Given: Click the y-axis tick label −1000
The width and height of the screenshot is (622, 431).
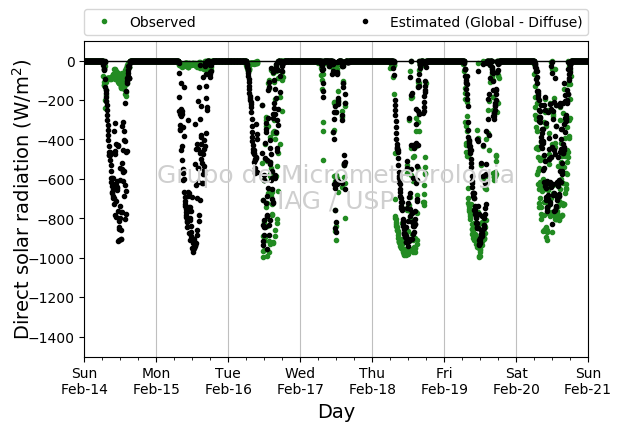Looking at the screenshot, I should click(x=53, y=259).
